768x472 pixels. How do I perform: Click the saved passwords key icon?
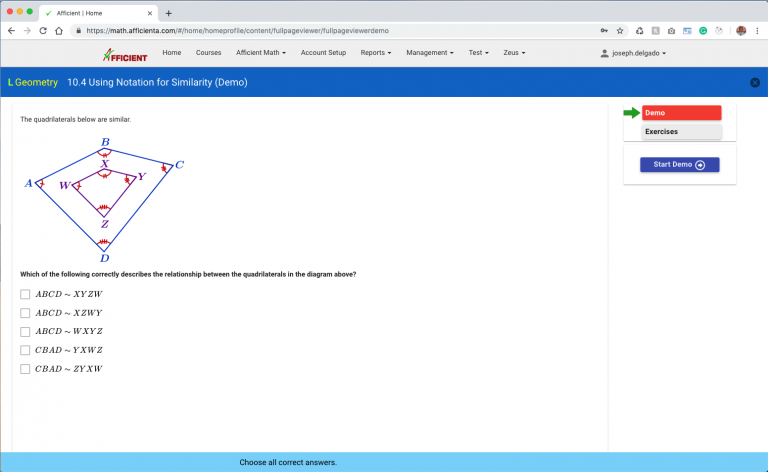604,31
